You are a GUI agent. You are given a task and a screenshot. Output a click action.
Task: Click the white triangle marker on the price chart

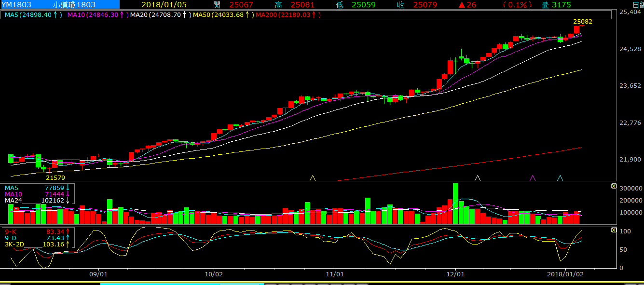pos(478,178)
